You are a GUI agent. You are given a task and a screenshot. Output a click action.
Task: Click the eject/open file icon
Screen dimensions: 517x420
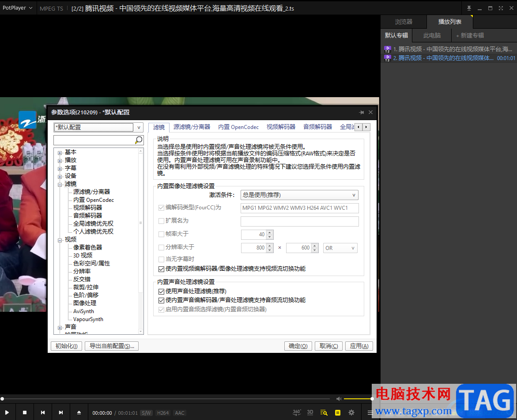pyautogui.click(x=79, y=412)
